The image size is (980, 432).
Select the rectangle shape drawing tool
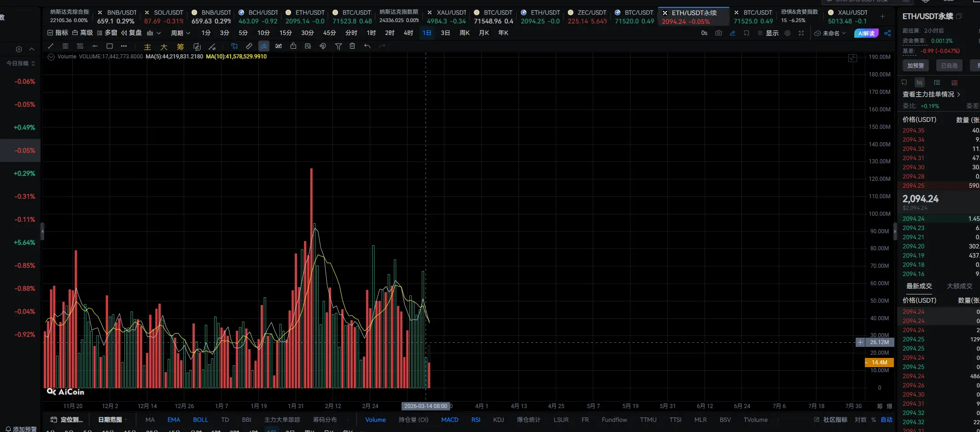(x=110, y=46)
